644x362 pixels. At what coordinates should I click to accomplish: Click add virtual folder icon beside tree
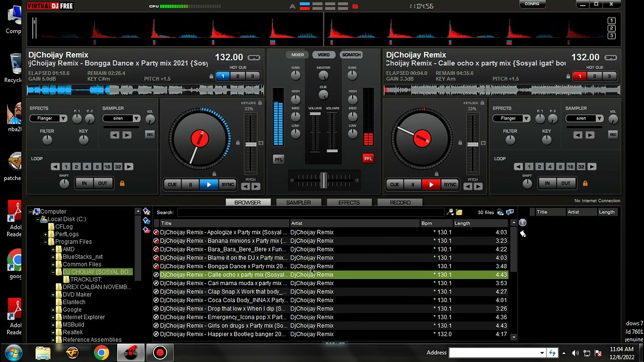tap(146, 212)
